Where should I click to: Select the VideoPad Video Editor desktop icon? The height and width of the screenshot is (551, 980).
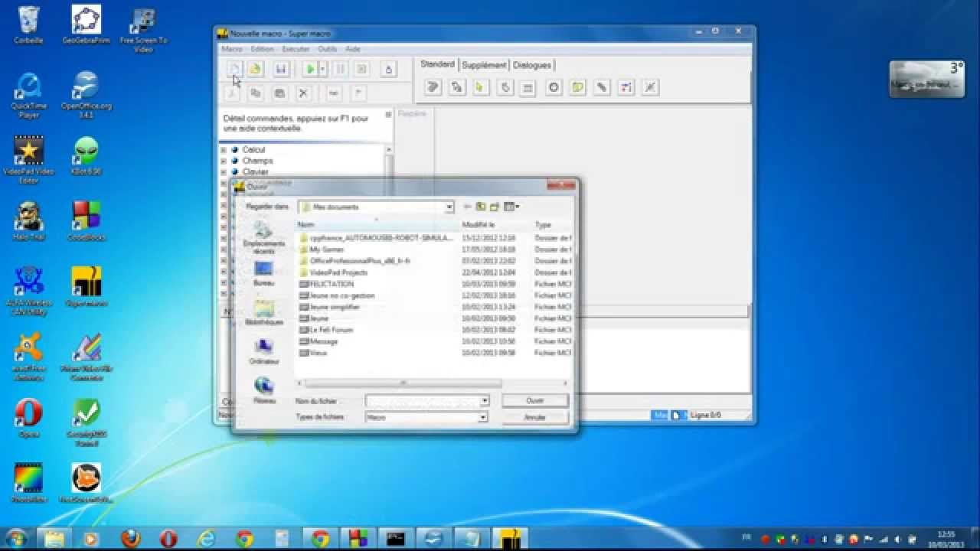click(x=28, y=160)
